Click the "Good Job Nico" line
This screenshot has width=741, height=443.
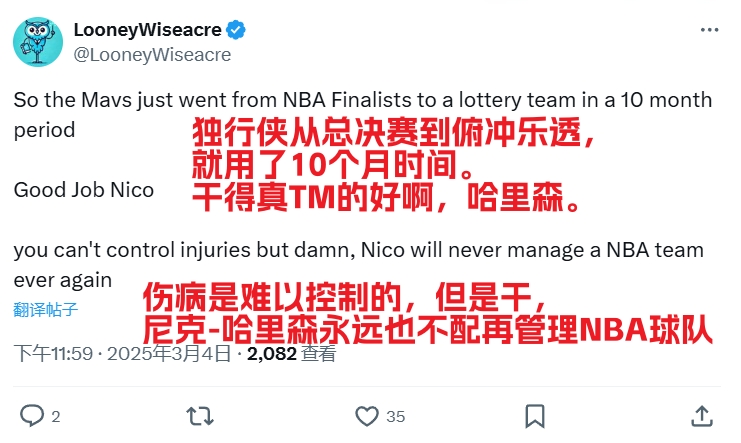(83, 190)
